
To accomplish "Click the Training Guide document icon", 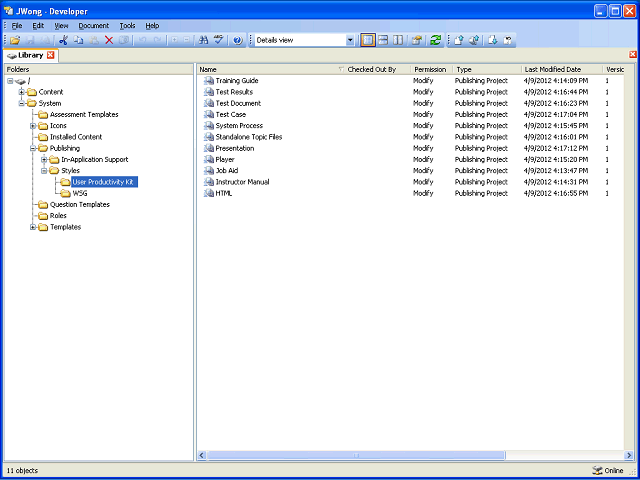I will click(x=209, y=80).
